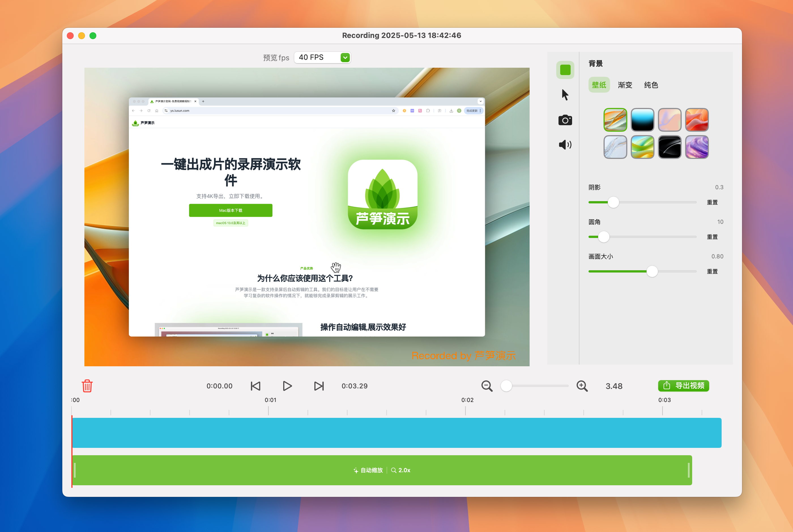
Task: Adjust the timeline zoom slider knob
Action: pos(506,386)
